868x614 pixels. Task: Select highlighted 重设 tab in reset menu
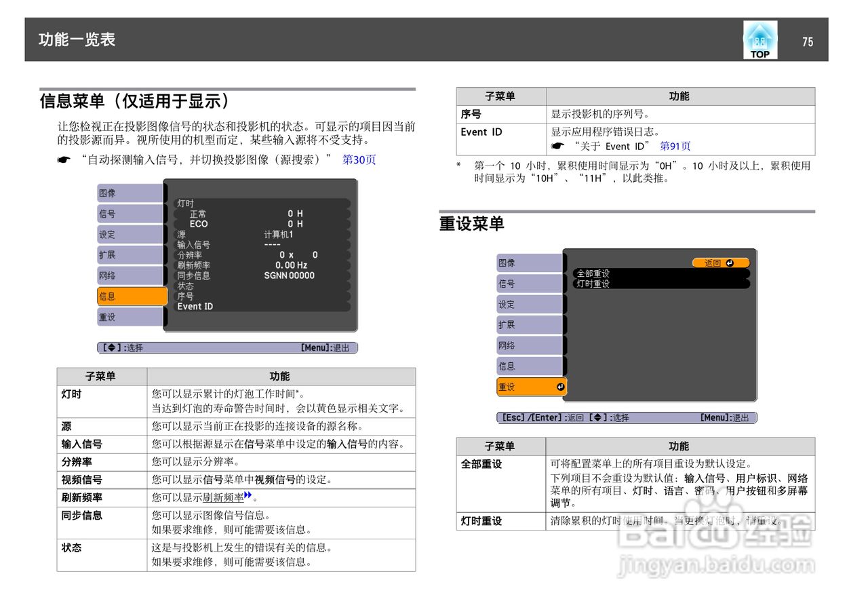(532, 387)
